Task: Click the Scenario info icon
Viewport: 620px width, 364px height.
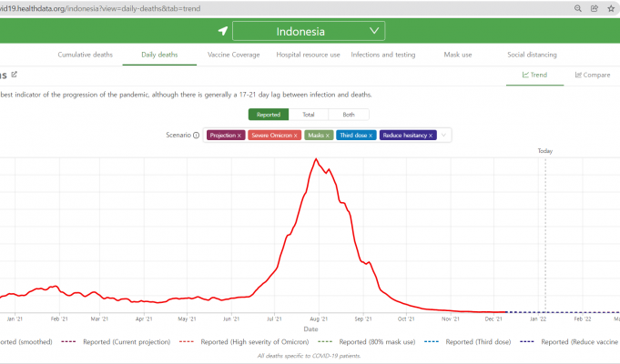Action: [x=196, y=136]
